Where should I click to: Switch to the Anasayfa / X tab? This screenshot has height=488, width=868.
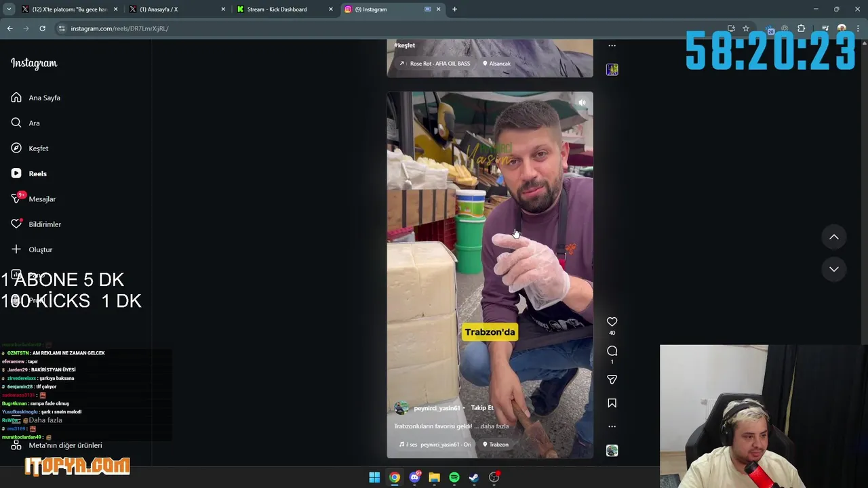click(178, 9)
